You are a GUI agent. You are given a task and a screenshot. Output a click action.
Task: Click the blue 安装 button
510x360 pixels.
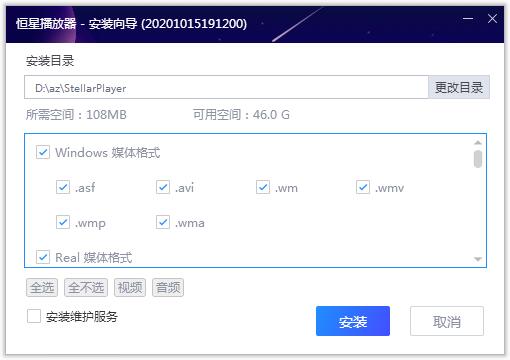point(353,321)
